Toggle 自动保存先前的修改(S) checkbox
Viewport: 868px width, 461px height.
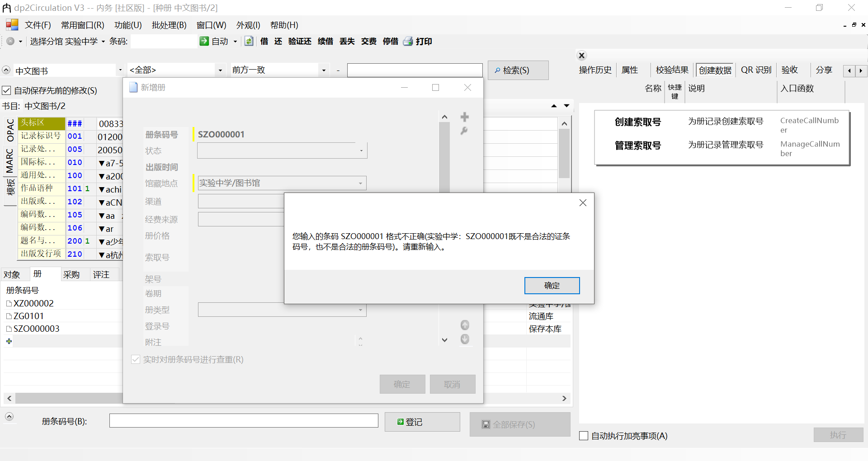(6, 90)
